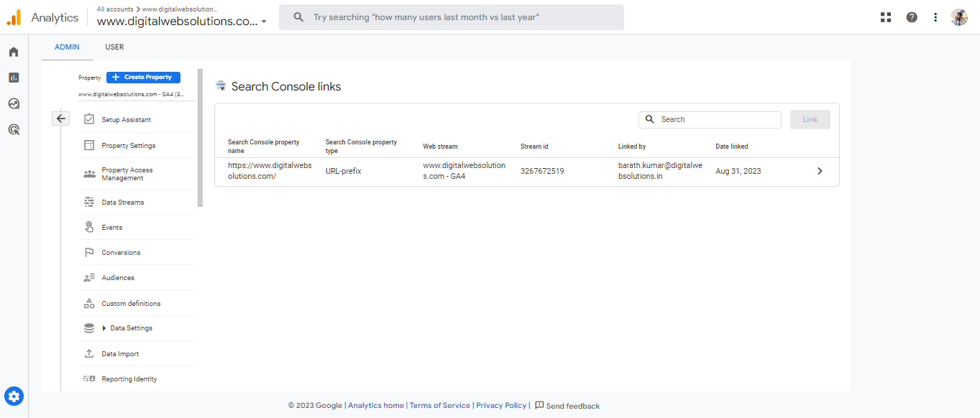The height and width of the screenshot is (418, 980).
Task: Click the https://www.digitalwebsolutions.com/ property name cell
Action: click(270, 171)
